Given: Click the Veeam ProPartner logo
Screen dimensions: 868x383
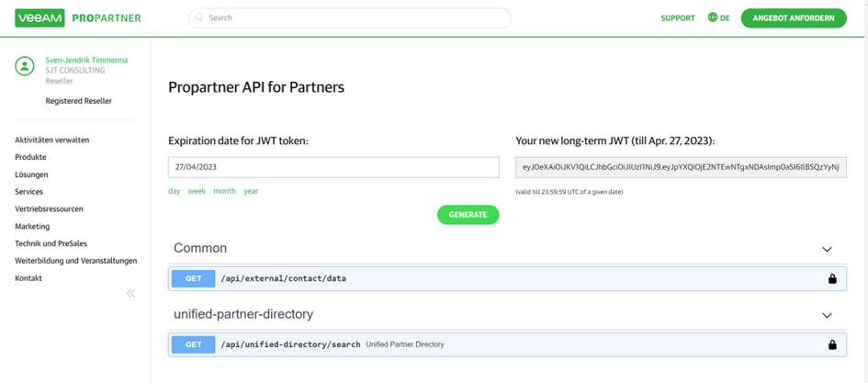Looking at the screenshot, I should [78, 17].
